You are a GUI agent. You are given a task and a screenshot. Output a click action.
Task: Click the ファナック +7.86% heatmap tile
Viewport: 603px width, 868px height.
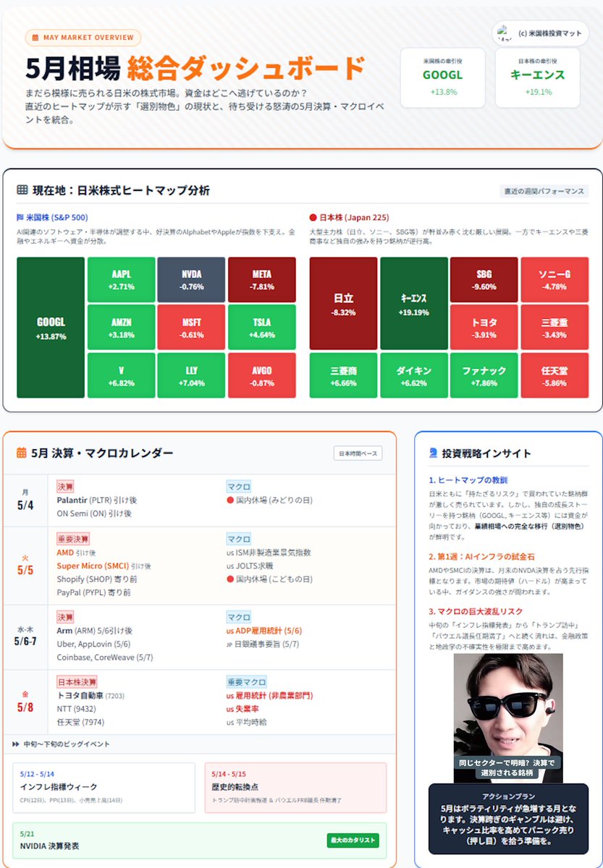tap(484, 375)
